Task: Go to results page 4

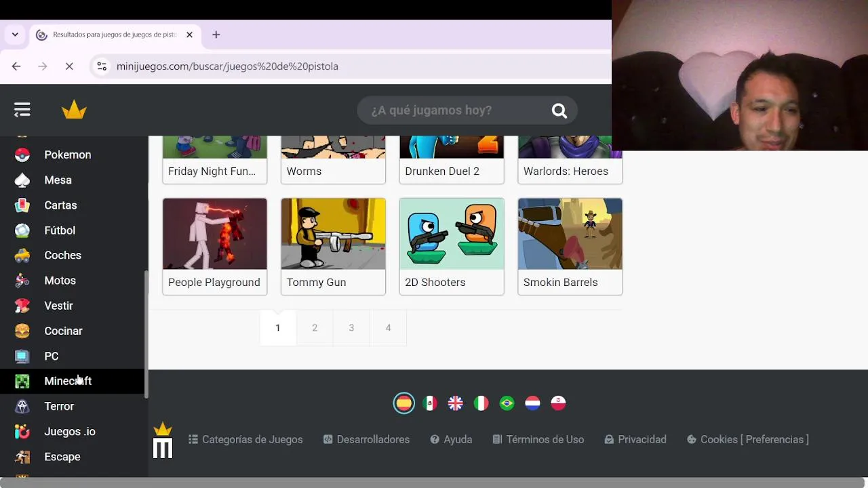Action: pyautogui.click(x=388, y=328)
